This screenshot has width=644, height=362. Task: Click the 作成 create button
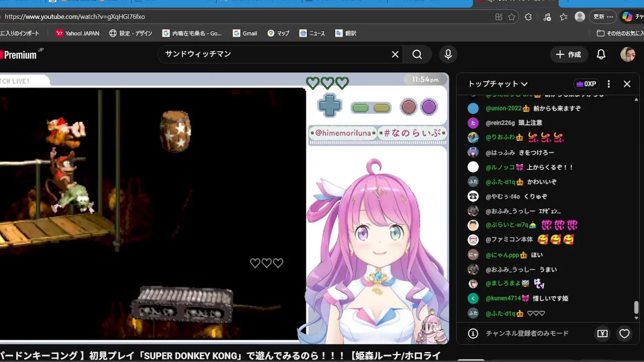click(569, 54)
